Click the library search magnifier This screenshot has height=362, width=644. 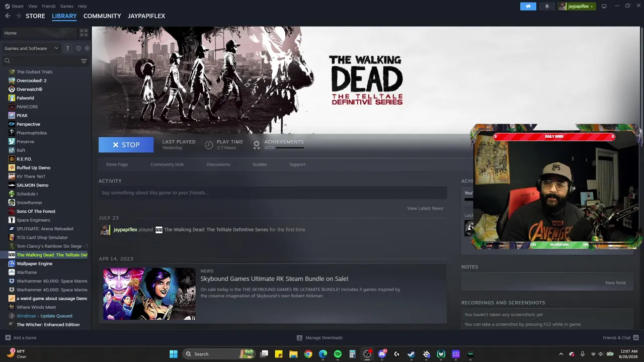pyautogui.click(x=8, y=61)
